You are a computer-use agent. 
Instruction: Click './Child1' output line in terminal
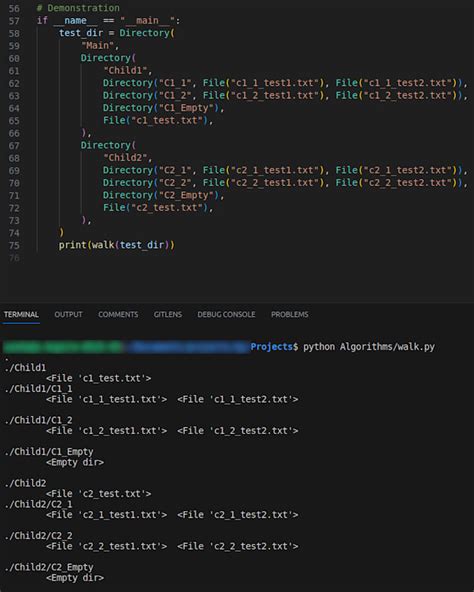click(x=25, y=367)
